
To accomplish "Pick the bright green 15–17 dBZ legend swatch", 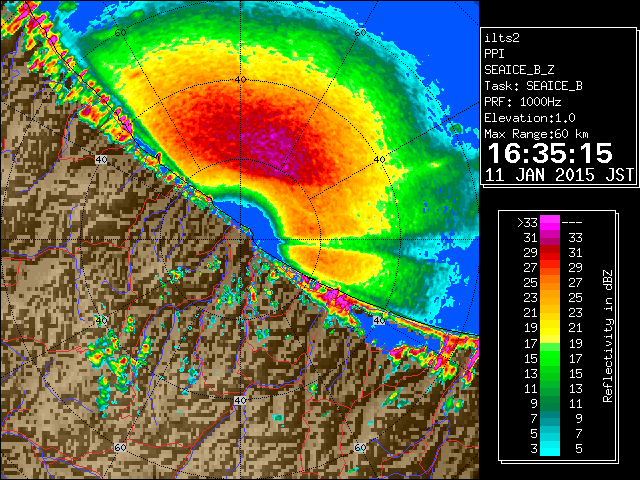I will coord(550,358).
